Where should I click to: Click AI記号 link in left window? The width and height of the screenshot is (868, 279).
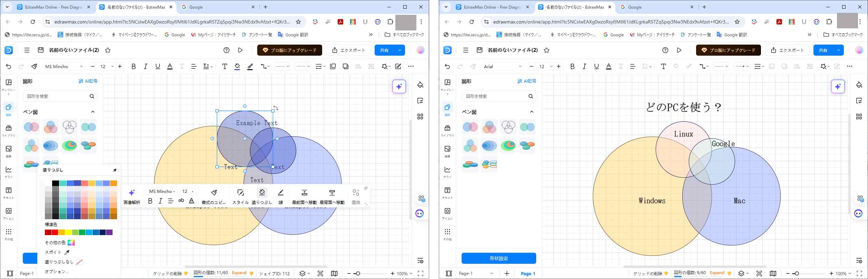88,81
